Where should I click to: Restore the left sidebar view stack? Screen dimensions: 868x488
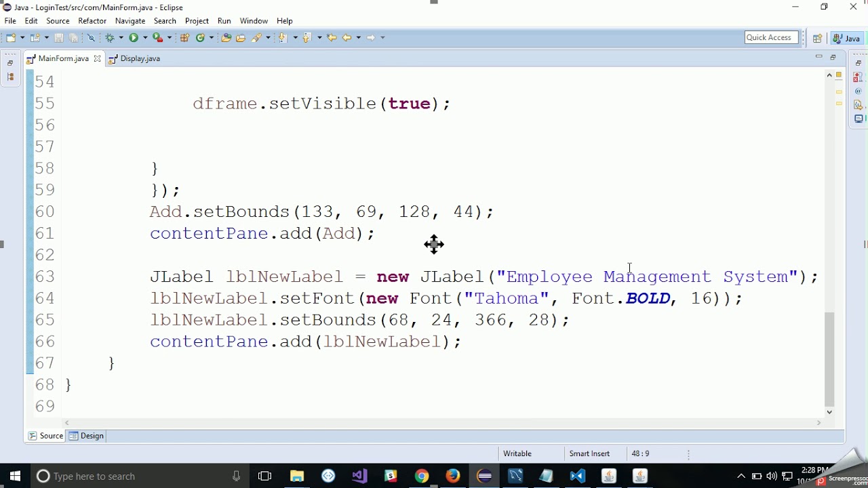(x=10, y=63)
